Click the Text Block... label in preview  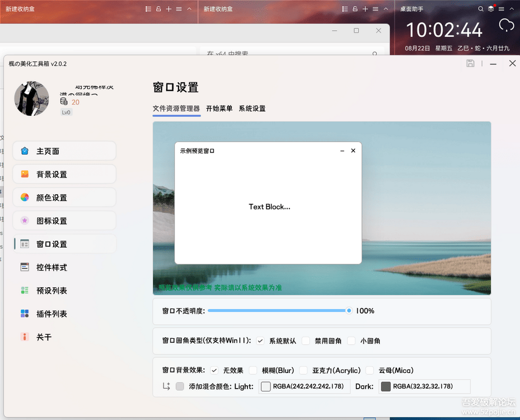click(269, 207)
